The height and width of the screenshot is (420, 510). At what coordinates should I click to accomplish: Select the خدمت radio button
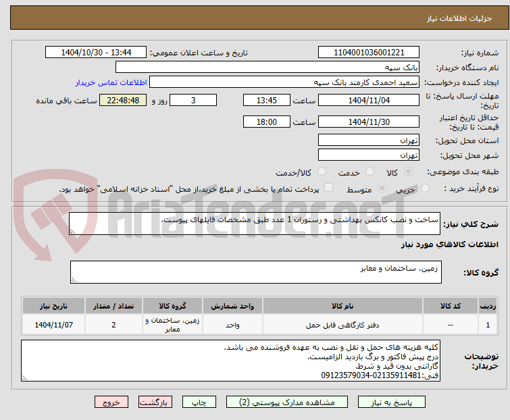pyautogui.click(x=369, y=172)
